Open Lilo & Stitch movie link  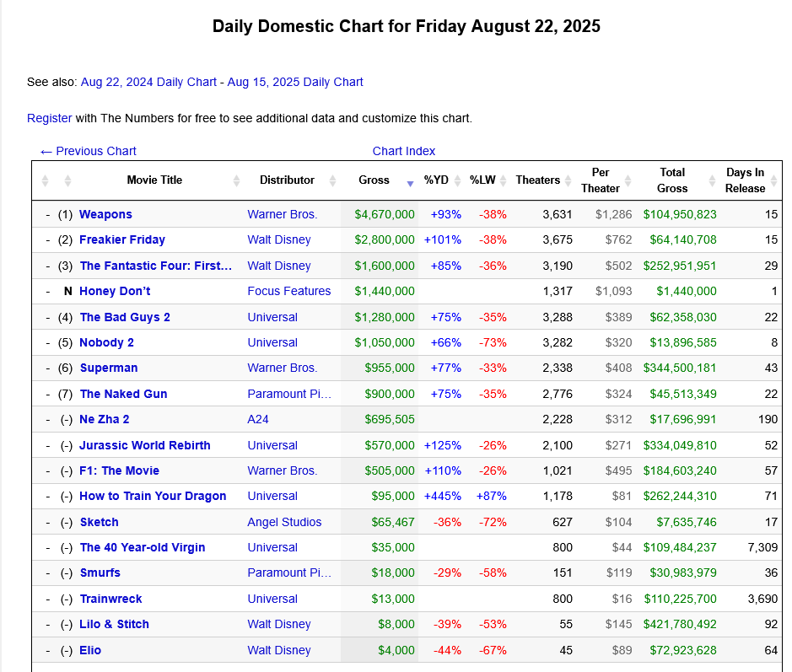click(114, 624)
